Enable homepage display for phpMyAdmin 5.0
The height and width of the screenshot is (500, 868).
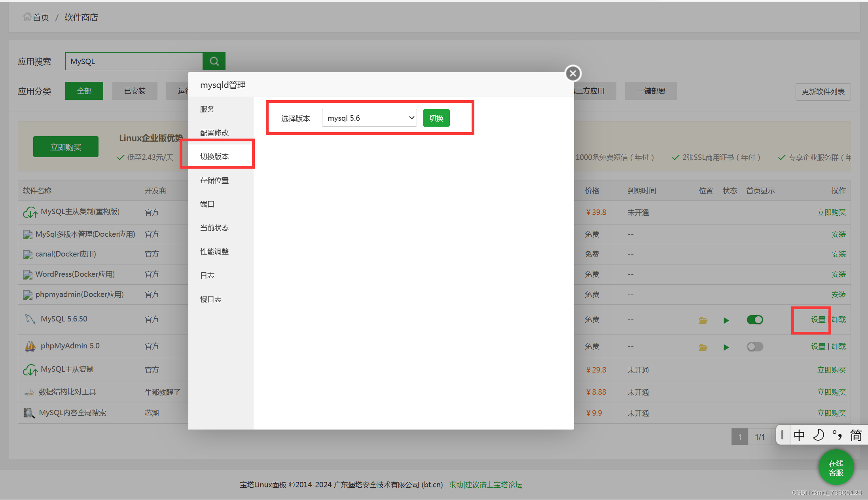(755, 347)
